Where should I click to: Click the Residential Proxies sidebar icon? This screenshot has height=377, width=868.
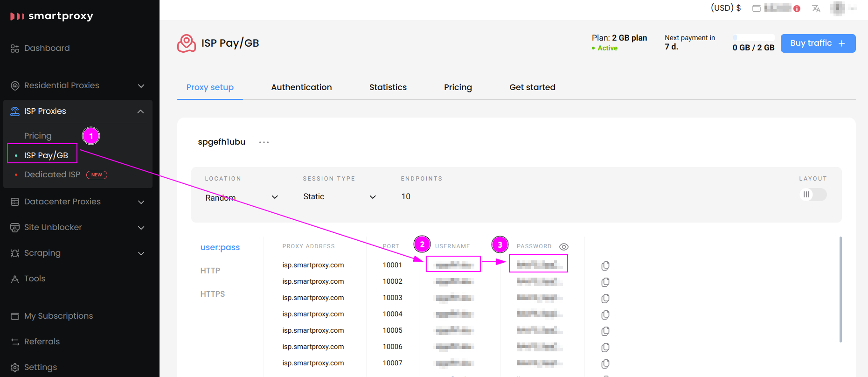[x=15, y=86]
